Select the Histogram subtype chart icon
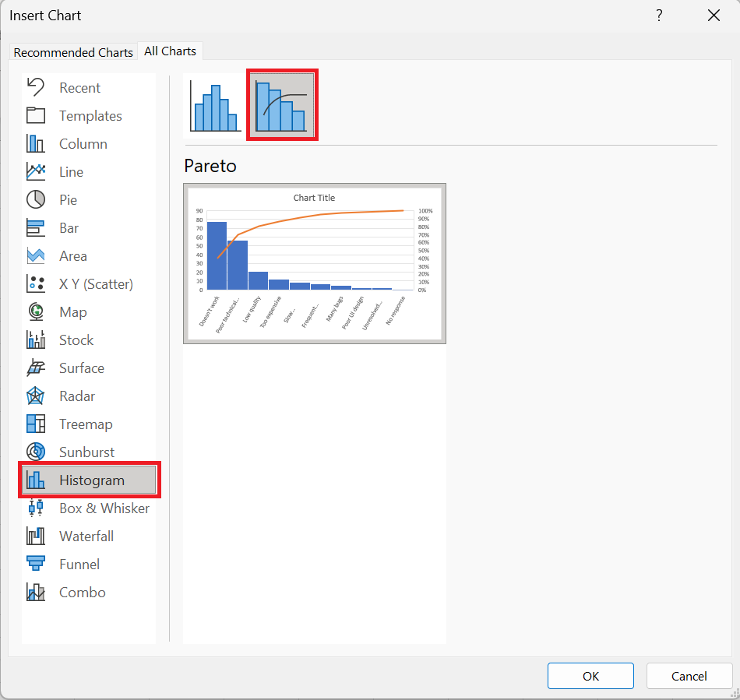The image size is (740, 700). [x=215, y=105]
